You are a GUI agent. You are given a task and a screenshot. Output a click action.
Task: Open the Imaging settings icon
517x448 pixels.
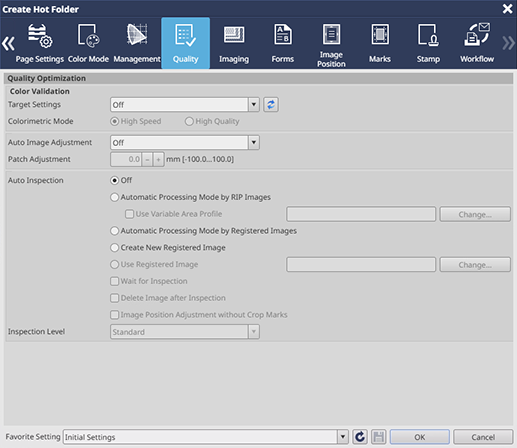234,35
